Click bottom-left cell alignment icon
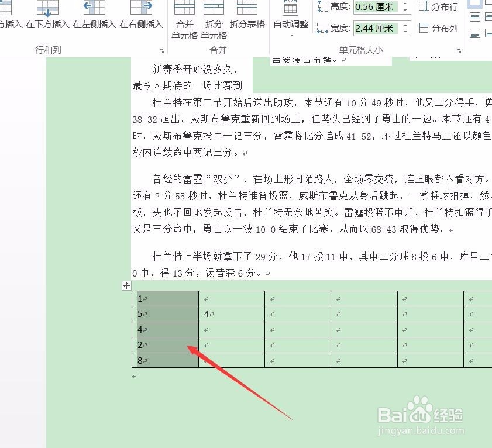 click(x=475, y=33)
